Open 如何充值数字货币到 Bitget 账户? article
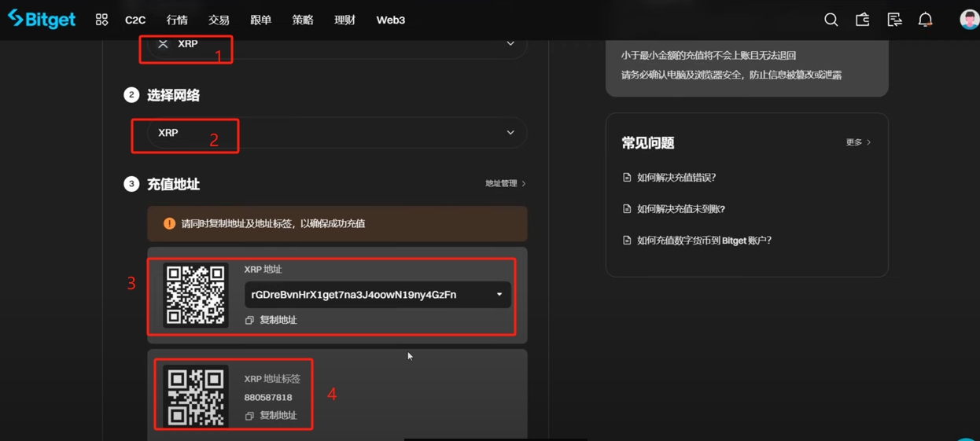This screenshot has width=980, height=441. point(704,241)
